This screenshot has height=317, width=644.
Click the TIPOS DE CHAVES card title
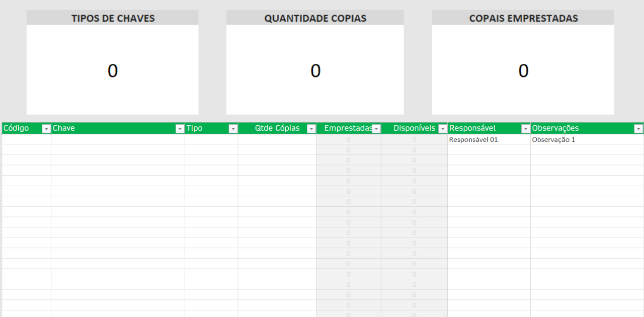(113, 18)
